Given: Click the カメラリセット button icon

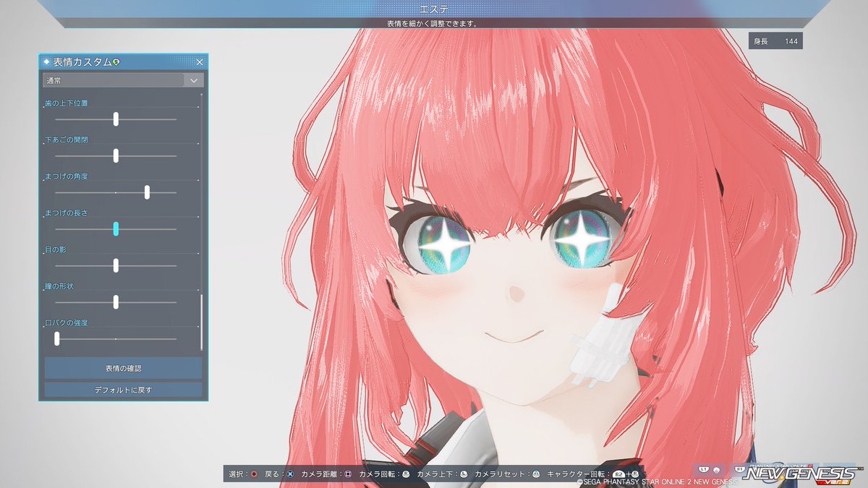Looking at the screenshot, I should coord(536,474).
